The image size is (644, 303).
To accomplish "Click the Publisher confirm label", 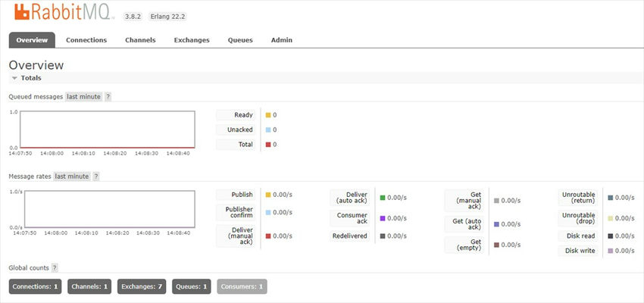I will click(x=236, y=212).
